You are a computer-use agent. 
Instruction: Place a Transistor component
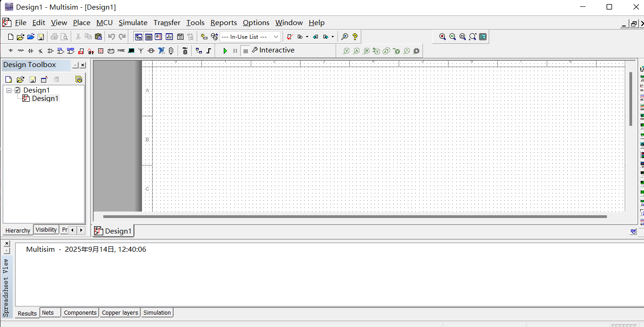41,51
